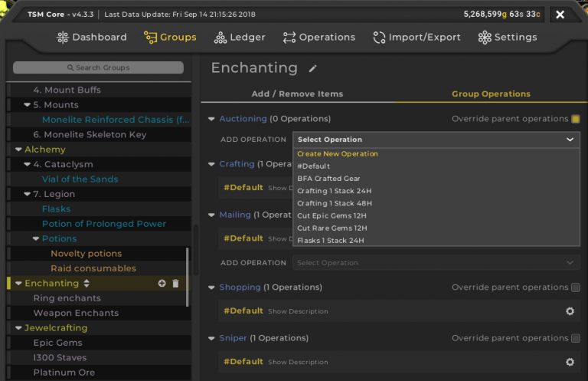Toggle Auctioning override parent operations checkbox

point(576,119)
